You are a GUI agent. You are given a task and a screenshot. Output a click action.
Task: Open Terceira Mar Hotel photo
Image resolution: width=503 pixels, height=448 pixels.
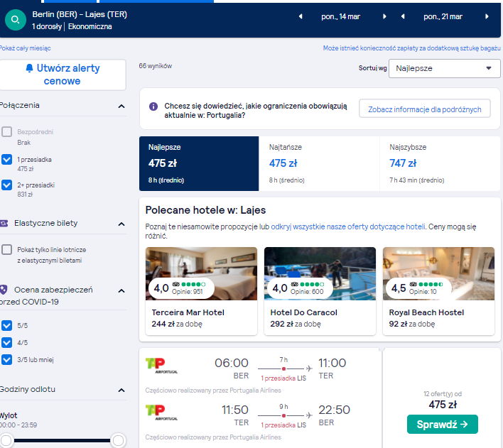201,273
